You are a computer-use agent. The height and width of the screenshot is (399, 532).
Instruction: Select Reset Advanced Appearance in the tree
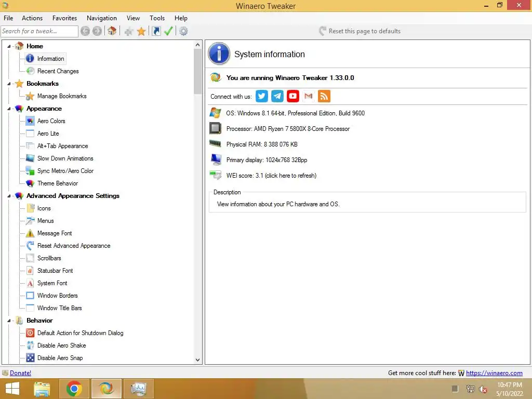[74, 246]
